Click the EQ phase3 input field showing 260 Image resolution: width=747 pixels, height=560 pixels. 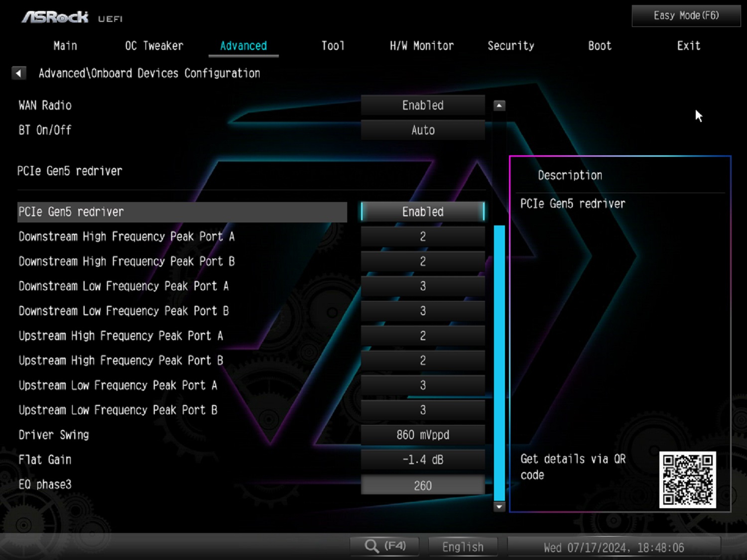(423, 485)
